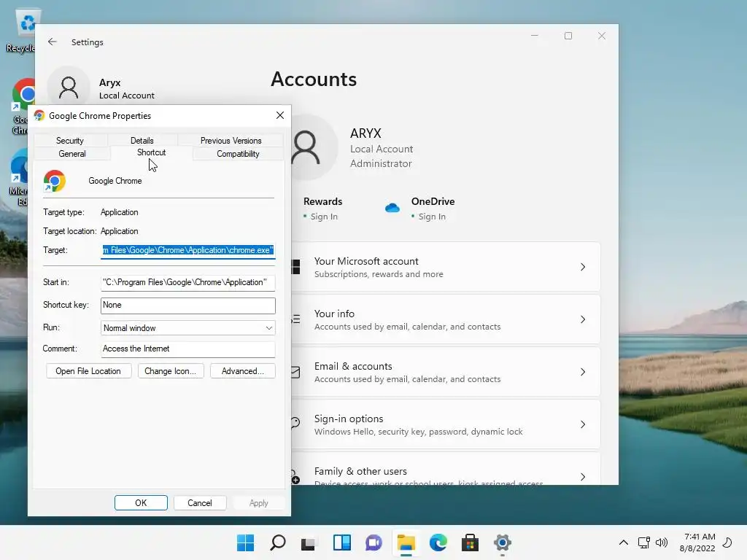Click the Change Icon button
This screenshot has height=560, width=747.
(171, 371)
